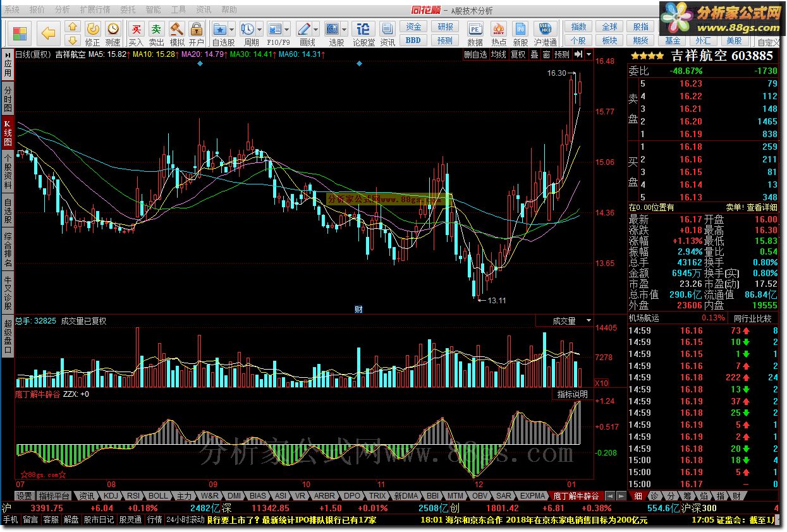
Task: Click the 查看详细 view details link
Action: [762, 207]
